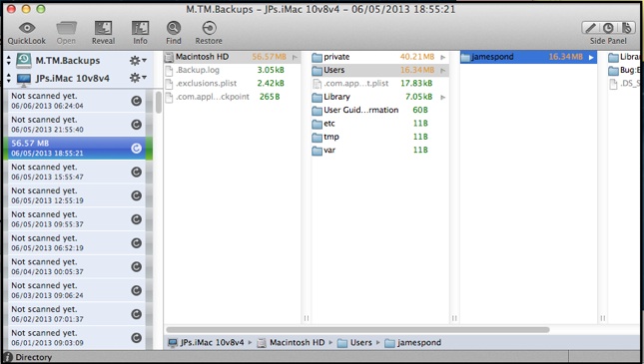Select the rightmost Side Panel segment icon
Viewport: 644px width, 364px height.
(x=626, y=28)
